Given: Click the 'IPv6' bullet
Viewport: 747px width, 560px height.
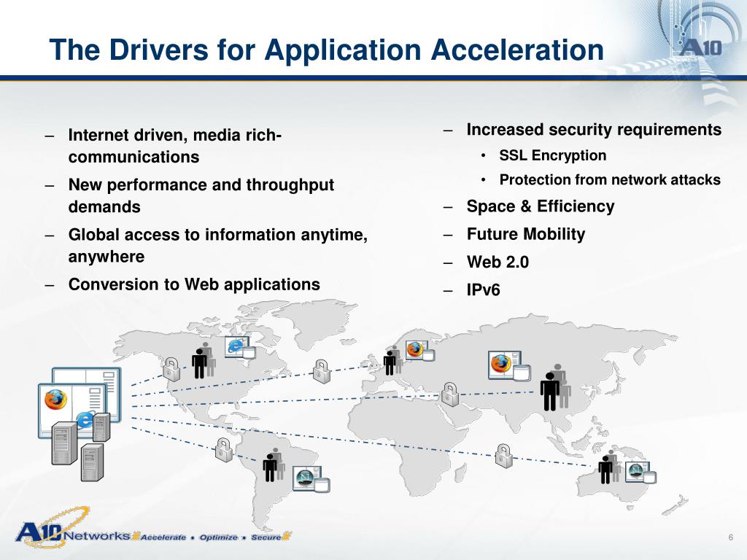Looking at the screenshot, I should pyautogui.click(x=483, y=290).
